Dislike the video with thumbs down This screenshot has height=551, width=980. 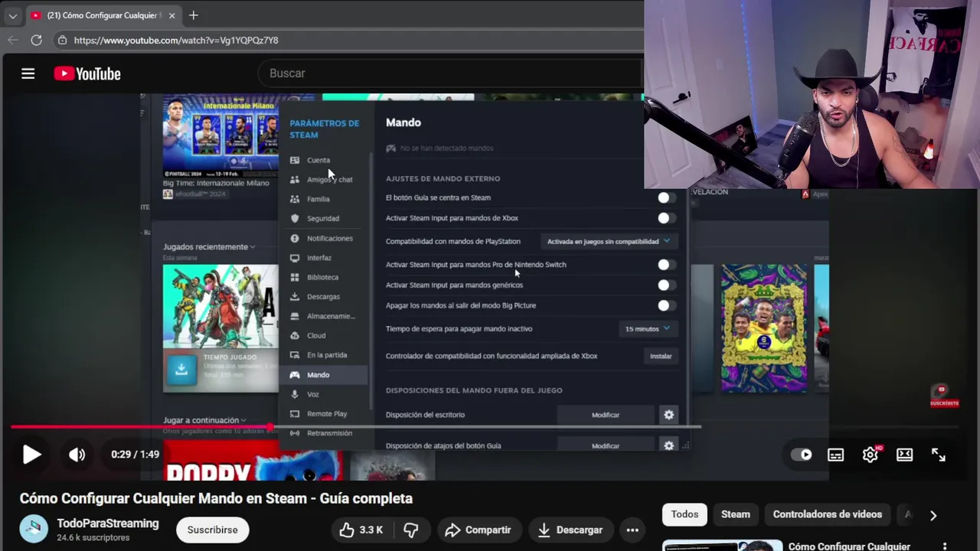pyautogui.click(x=411, y=530)
